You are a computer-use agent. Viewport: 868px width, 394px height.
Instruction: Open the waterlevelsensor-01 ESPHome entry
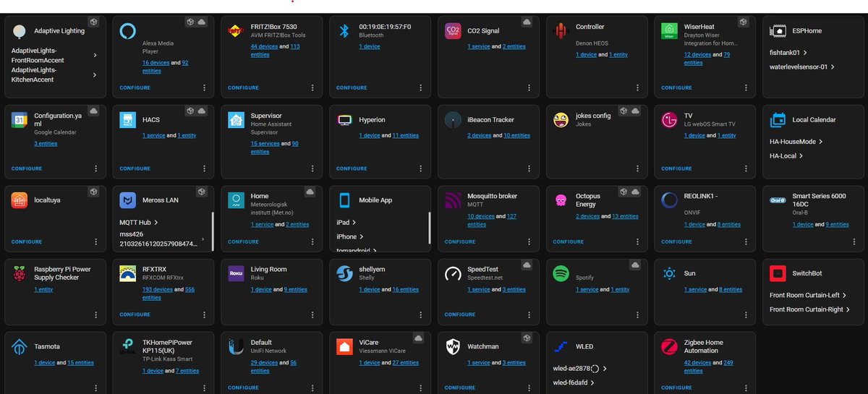(x=803, y=67)
